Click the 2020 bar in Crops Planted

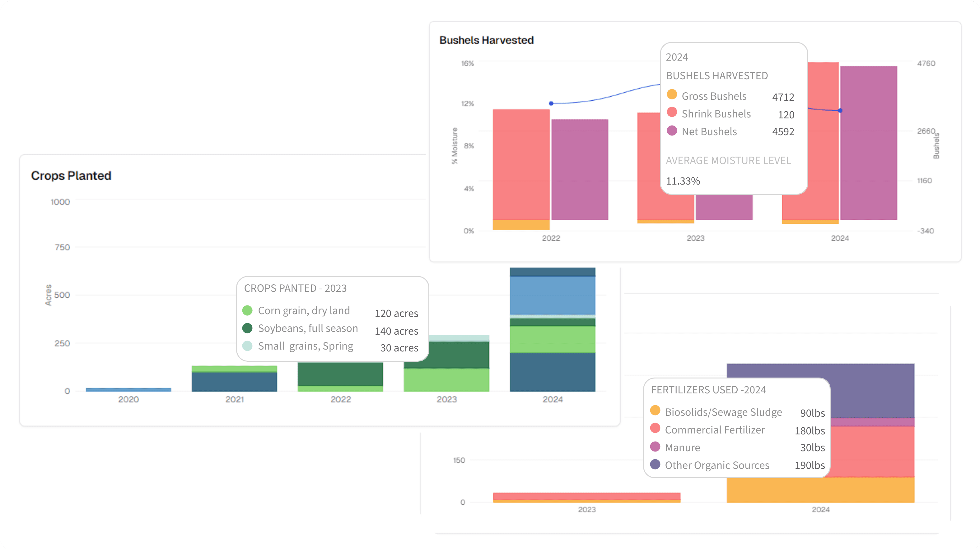(x=128, y=389)
